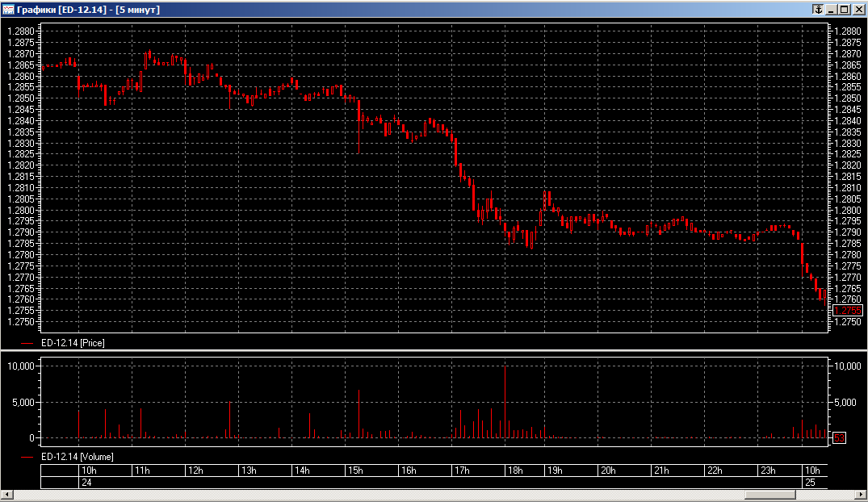The width and height of the screenshot is (868, 502).
Task: Close the ED-12.14 chart window
Action: pos(858,9)
